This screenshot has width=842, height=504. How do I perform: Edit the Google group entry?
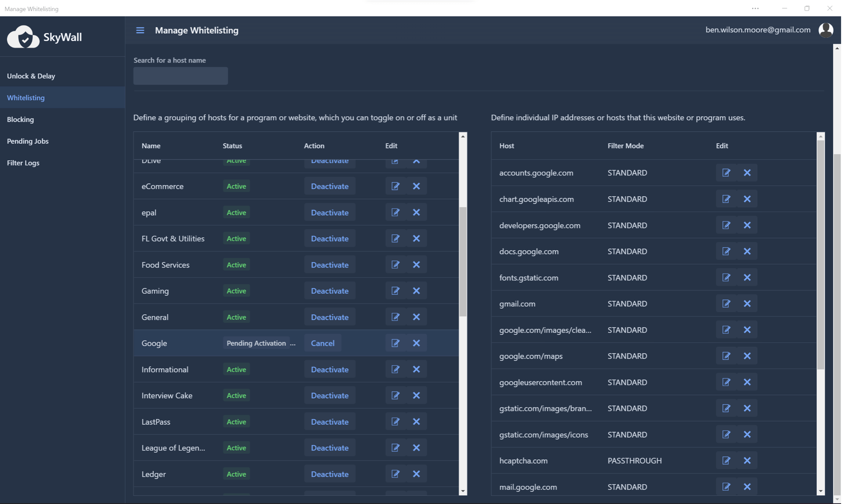coord(395,343)
